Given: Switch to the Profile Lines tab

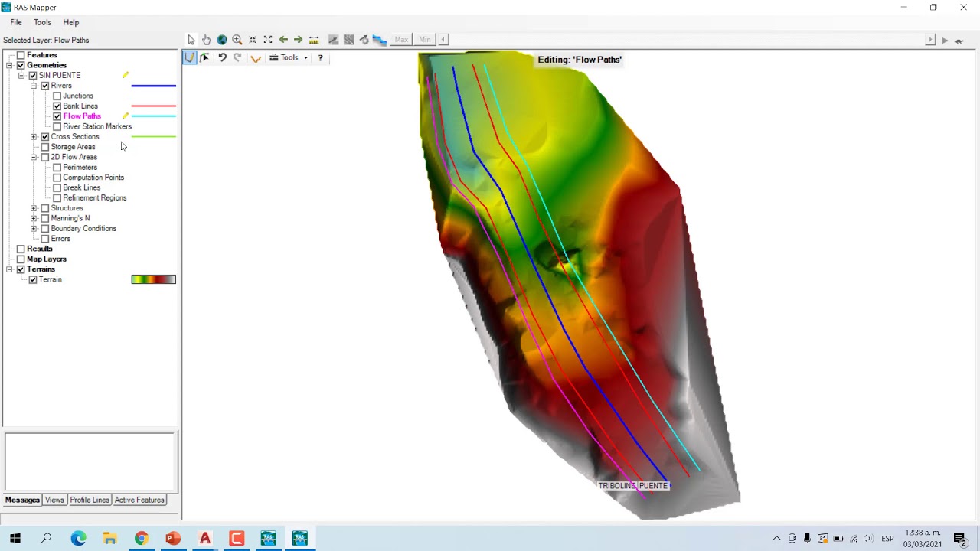Looking at the screenshot, I should pyautogui.click(x=90, y=500).
